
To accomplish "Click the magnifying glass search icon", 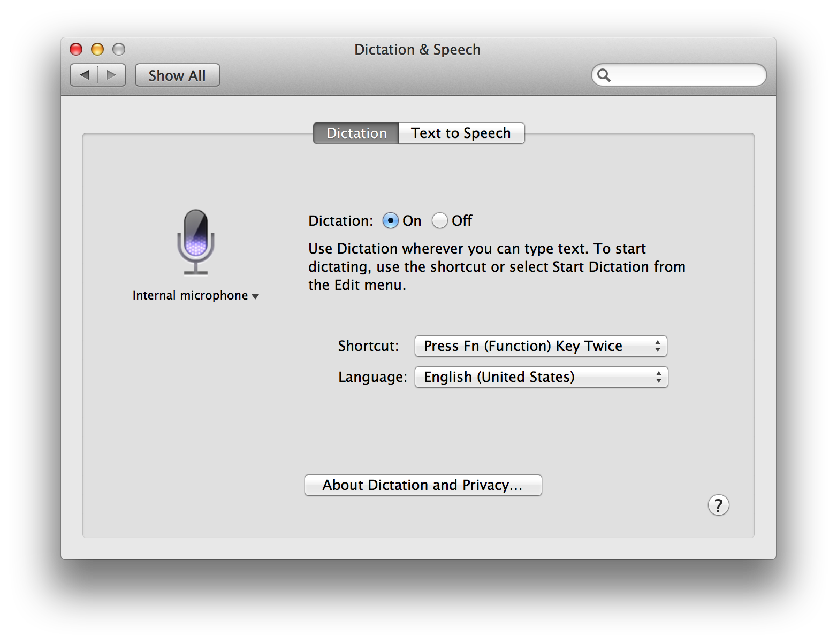I will point(604,75).
